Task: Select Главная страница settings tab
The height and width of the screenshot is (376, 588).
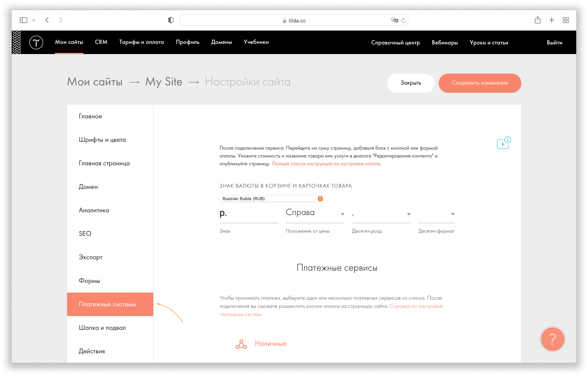Action: 110,163
